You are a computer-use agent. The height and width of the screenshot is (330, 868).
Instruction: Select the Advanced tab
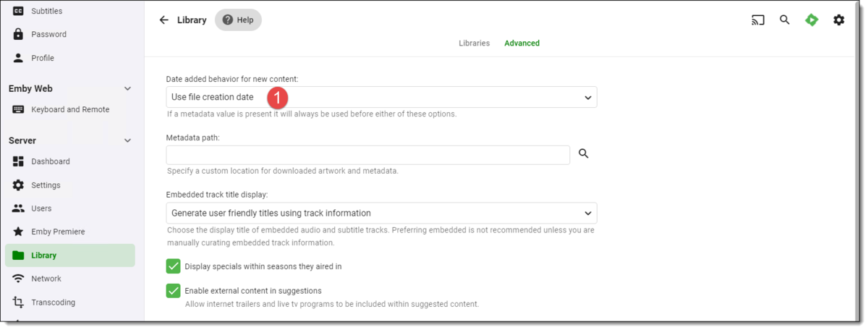[522, 43]
